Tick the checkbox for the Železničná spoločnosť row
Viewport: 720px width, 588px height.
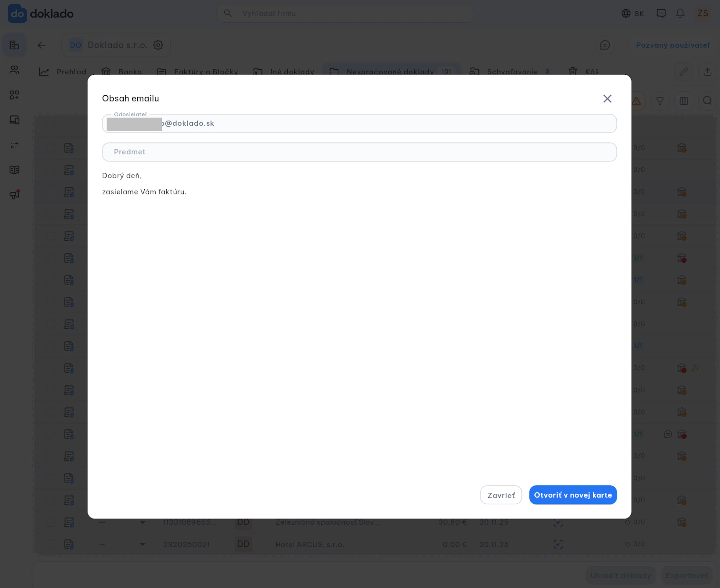tap(51, 522)
